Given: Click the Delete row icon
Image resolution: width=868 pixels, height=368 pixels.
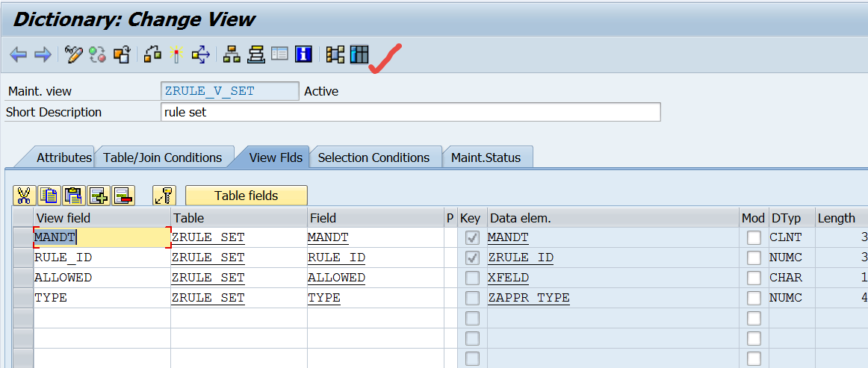Looking at the screenshot, I should click(x=123, y=196).
